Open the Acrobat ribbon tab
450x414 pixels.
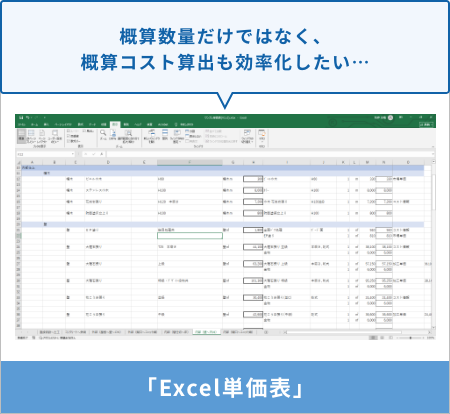coord(163,124)
